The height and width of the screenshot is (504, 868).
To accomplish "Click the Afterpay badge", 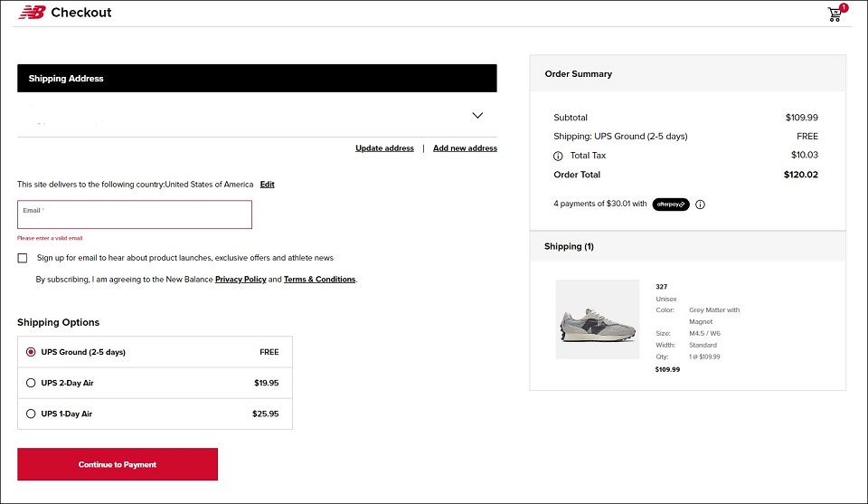I will pyautogui.click(x=671, y=204).
